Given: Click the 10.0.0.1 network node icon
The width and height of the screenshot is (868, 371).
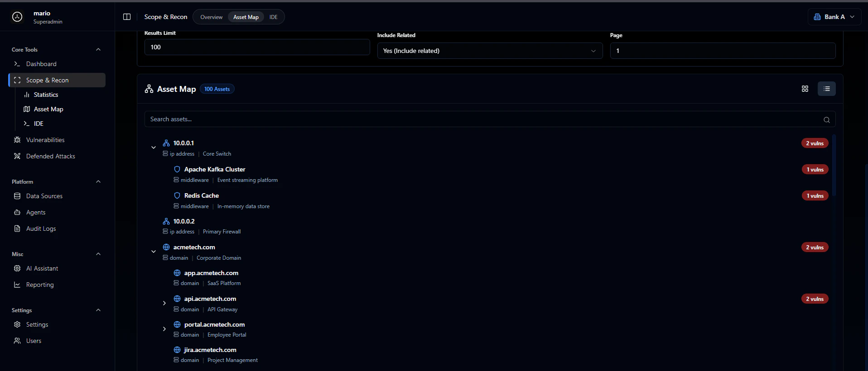Looking at the screenshot, I should pyautogui.click(x=166, y=143).
